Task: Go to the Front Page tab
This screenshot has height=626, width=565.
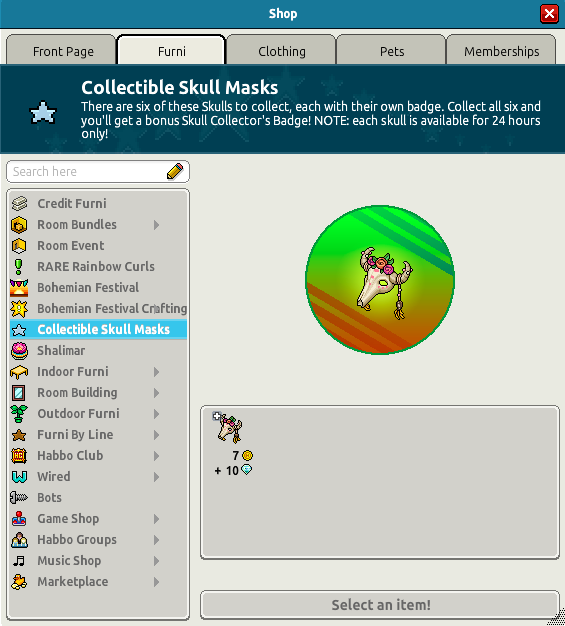Action: [62, 50]
